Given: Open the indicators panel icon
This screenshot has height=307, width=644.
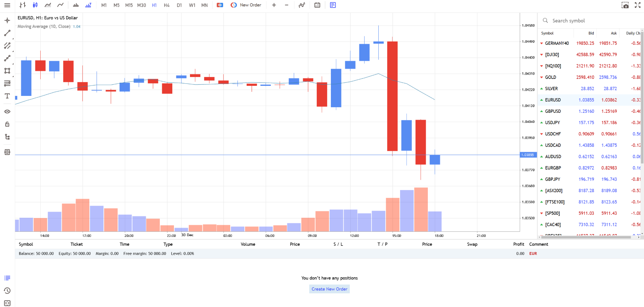Looking at the screenshot, I should click(302, 5).
